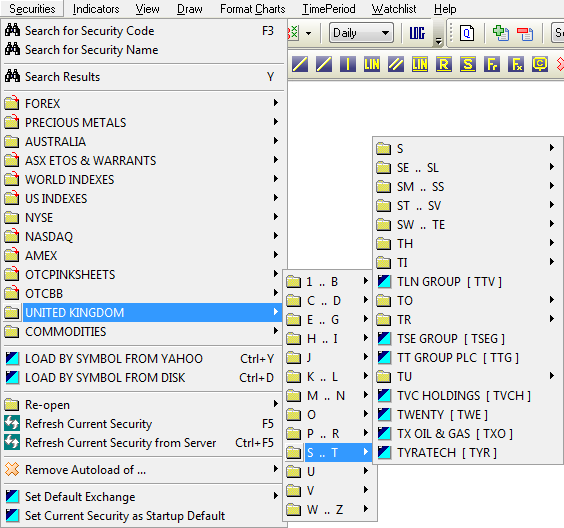The image size is (564, 528).
Task: Select UNITED KINGDOM exchange entry
Action: (x=143, y=312)
